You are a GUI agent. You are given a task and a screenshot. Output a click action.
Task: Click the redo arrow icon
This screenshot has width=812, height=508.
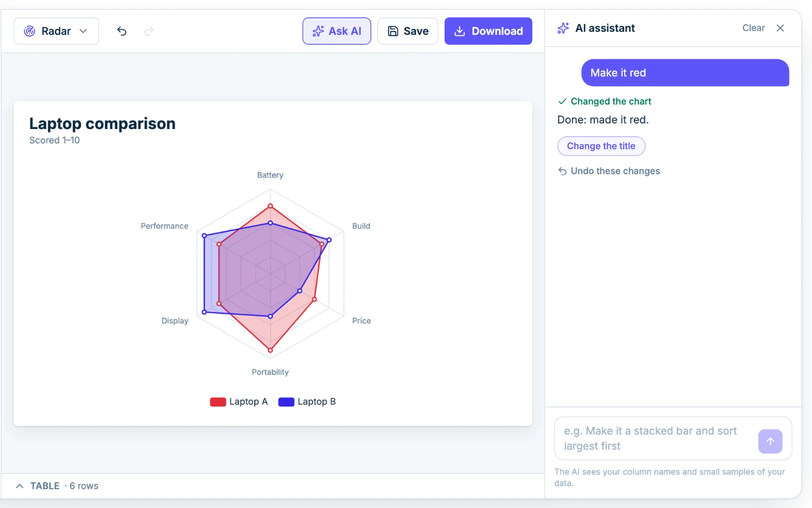149,31
